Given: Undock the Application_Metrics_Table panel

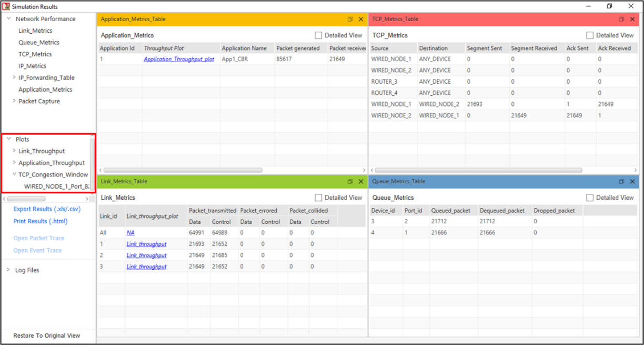Looking at the screenshot, I should 350,19.
